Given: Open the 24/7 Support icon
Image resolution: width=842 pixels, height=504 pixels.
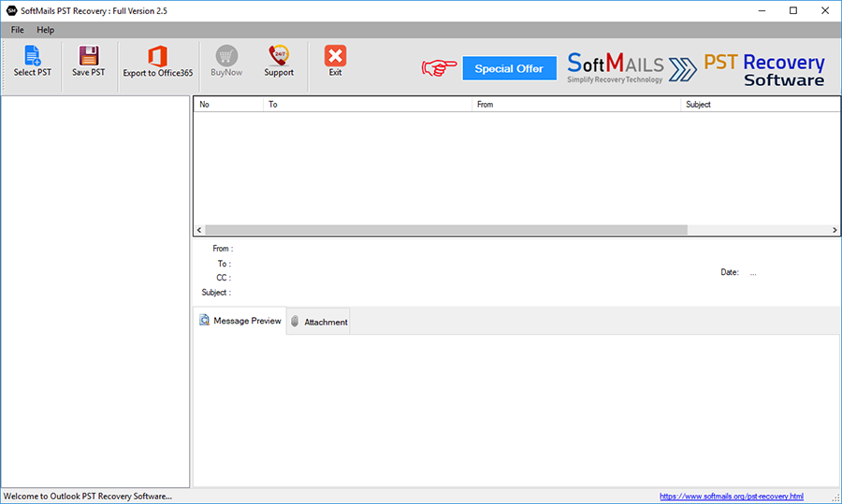Looking at the screenshot, I should (x=279, y=56).
